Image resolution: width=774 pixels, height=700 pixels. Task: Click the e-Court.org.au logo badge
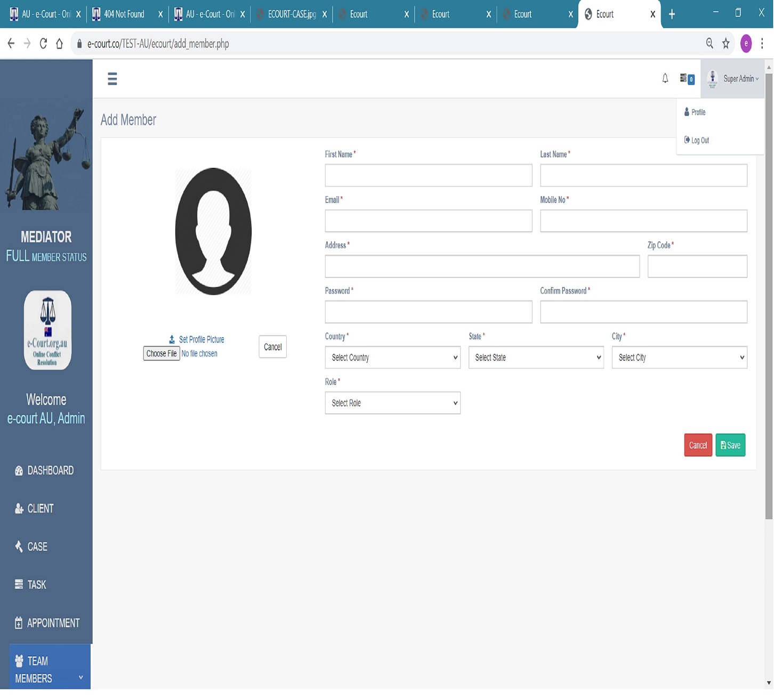[x=47, y=330]
